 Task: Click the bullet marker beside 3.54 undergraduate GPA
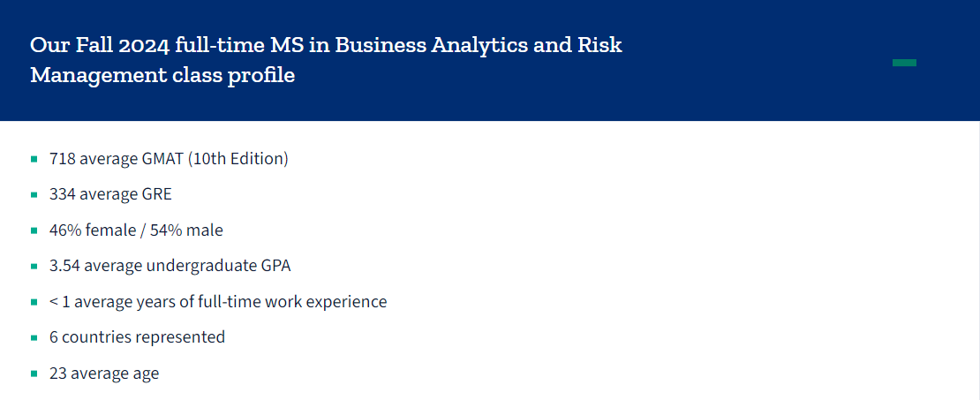(x=34, y=266)
